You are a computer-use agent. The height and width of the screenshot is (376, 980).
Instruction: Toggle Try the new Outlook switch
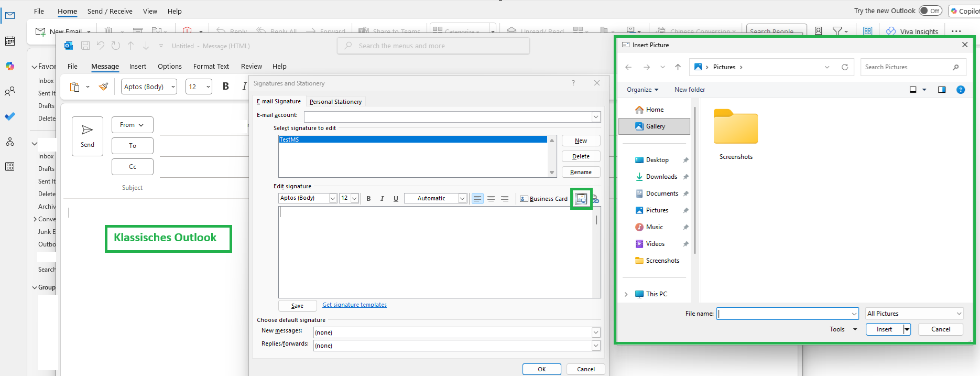point(930,11)
